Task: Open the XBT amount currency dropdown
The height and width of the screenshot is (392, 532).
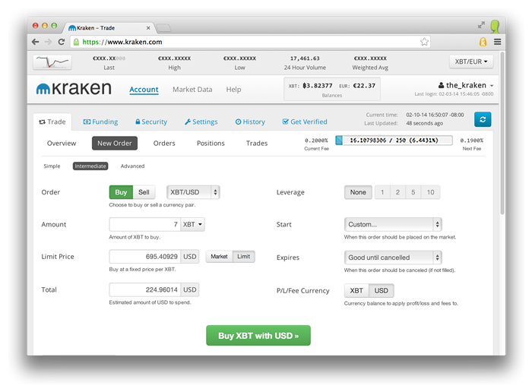Action: pyautogui.click(x=192, y=224)
